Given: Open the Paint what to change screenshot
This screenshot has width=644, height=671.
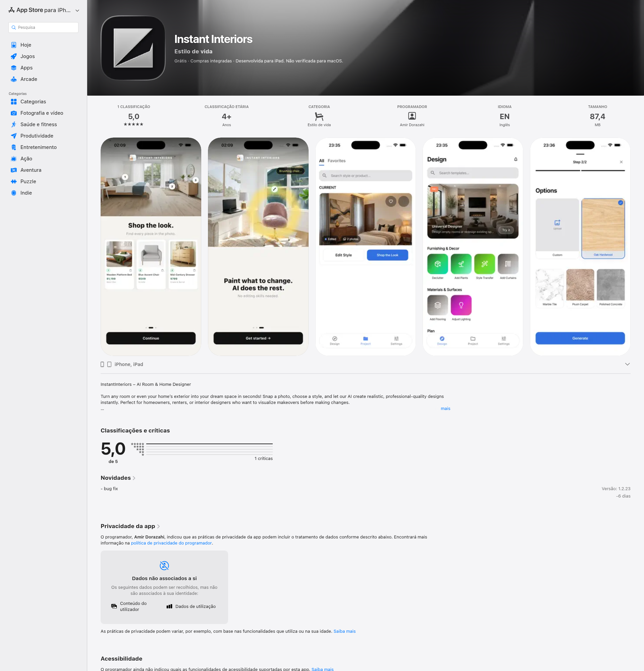Looking at the screenshot, I should tap(258, 247).
